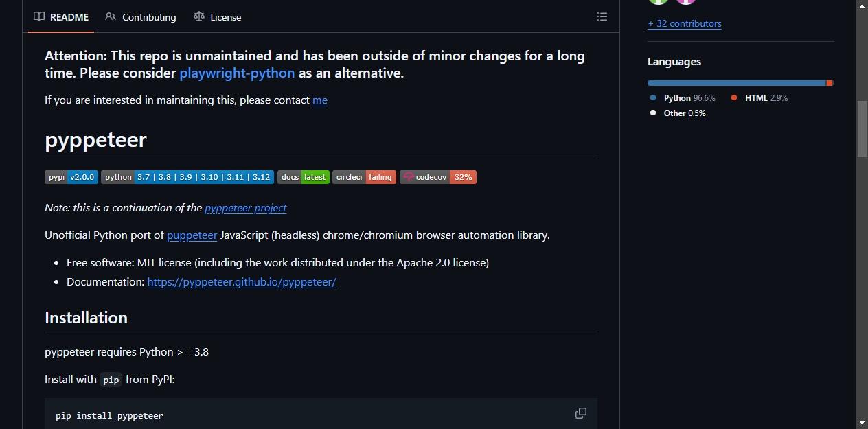
Task: Click the green contributor avatar
Action: click(x=659, y=1)
